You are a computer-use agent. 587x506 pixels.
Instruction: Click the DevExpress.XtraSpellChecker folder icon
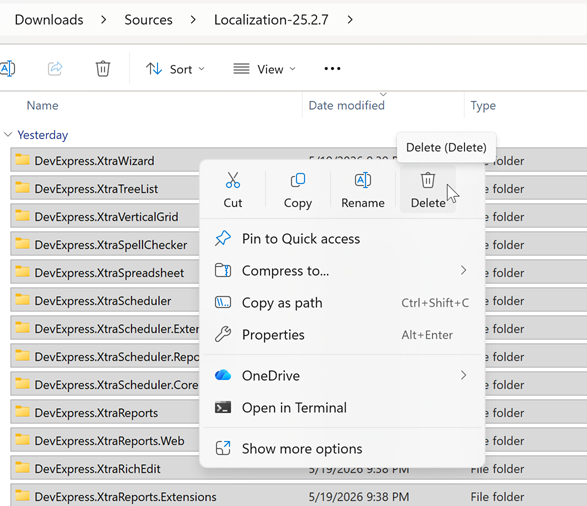22,244
